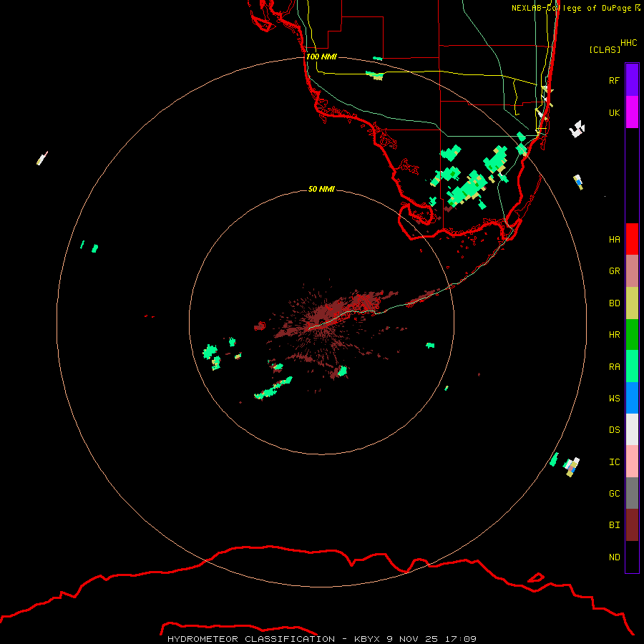This screenshot has width=644, height=644.
Task: Click the GR legend label
Action: coord(614,271)
